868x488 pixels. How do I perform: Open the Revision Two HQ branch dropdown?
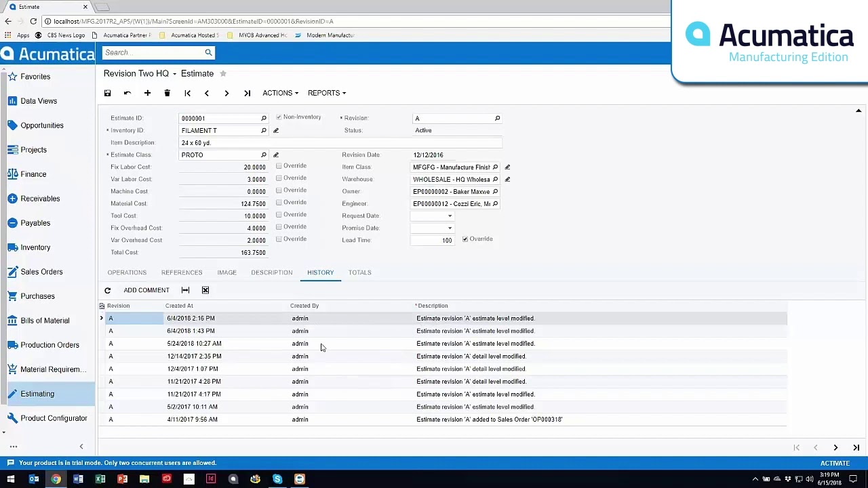(x=140, y=73)
